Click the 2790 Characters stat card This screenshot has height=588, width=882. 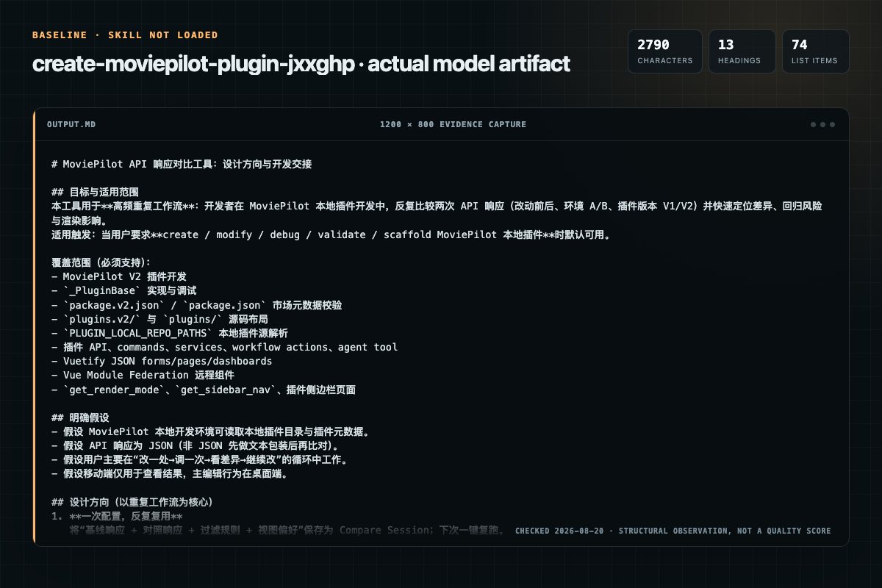coord(665,51)
